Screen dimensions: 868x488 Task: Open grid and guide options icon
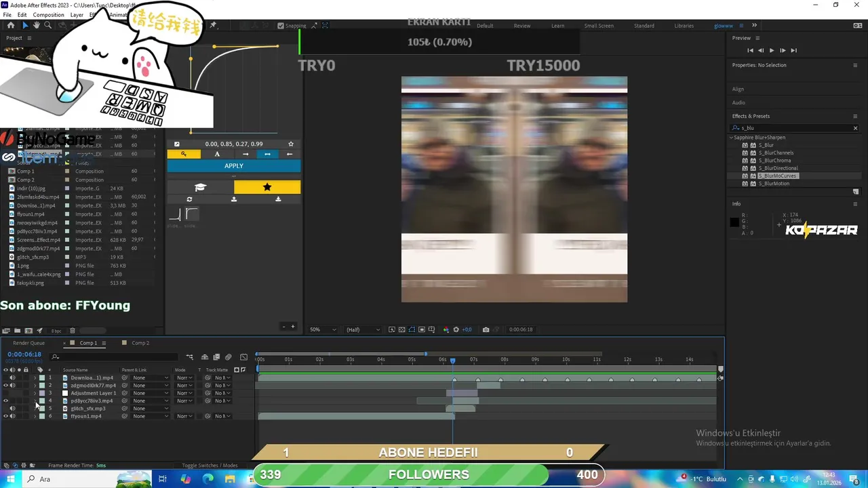tap(432, 329)
